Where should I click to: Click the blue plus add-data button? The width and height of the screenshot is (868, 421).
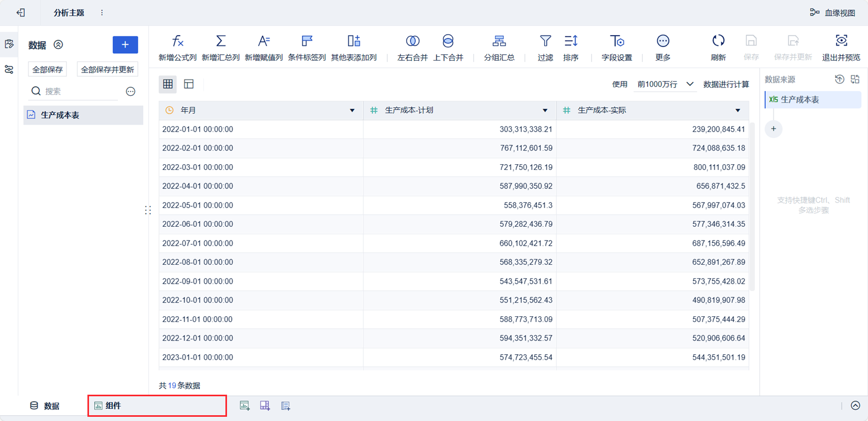pos(125,45)
